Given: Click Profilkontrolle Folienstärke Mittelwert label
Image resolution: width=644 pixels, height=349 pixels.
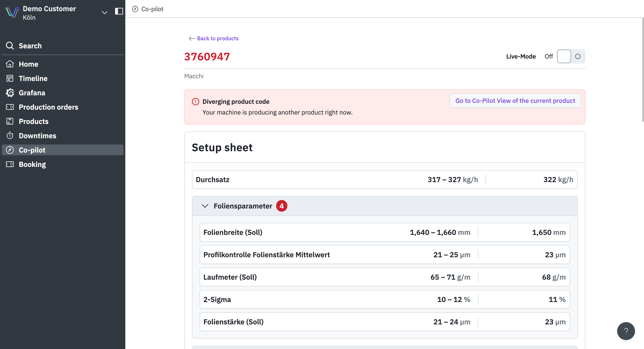Looking at the screenshot, I should [x=267, y=255].
